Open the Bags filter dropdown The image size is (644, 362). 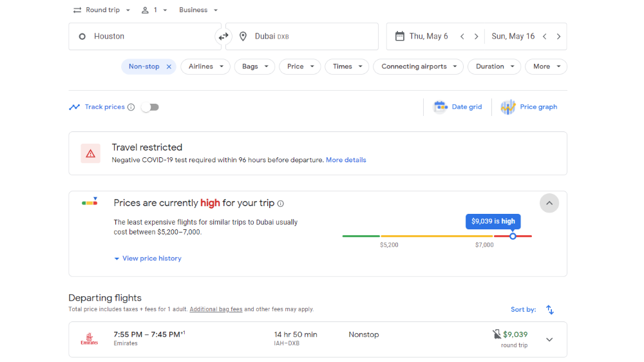pyautogui.click(x=254, y=66)
